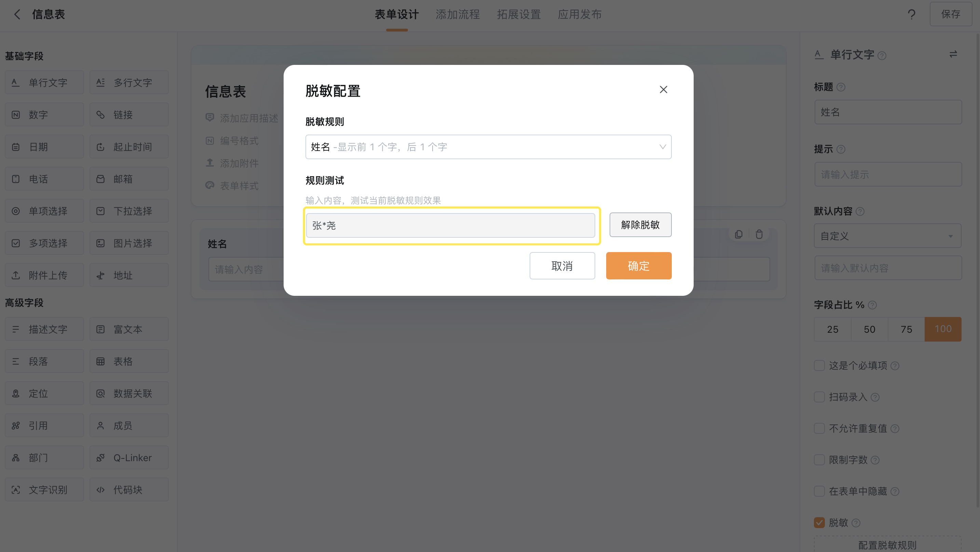
Task: Click the back arrow next to 信息表
Action: 17,14
